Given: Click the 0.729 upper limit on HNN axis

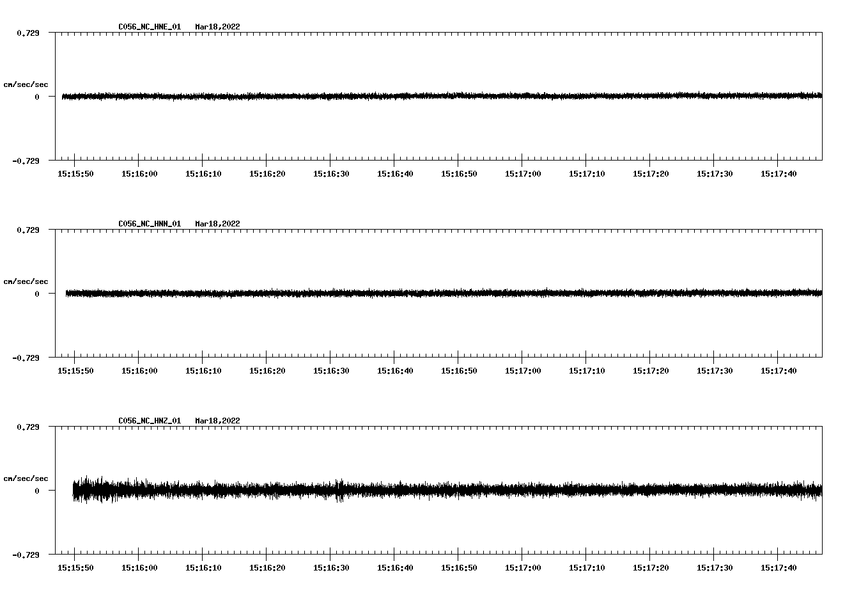Looking at the screenshot, I should click(x=27, y=230).
